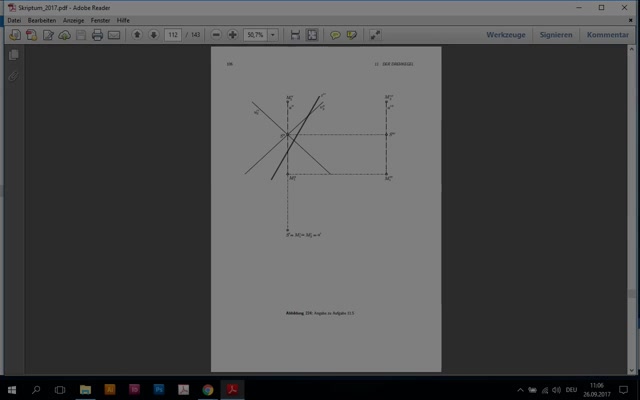Go to the previous page using up arrow

[x=137, y=35]
